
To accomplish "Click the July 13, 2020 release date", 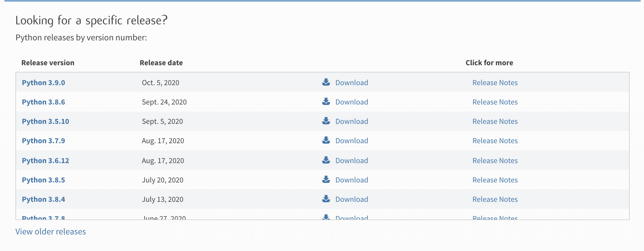I will pyautogui.click(x=162, y=199).
